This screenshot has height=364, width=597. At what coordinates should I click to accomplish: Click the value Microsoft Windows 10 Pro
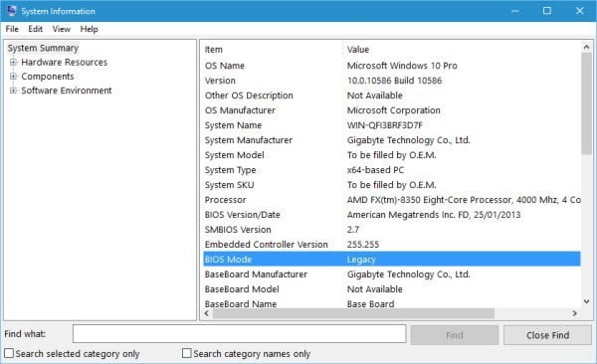coord(402,66)
